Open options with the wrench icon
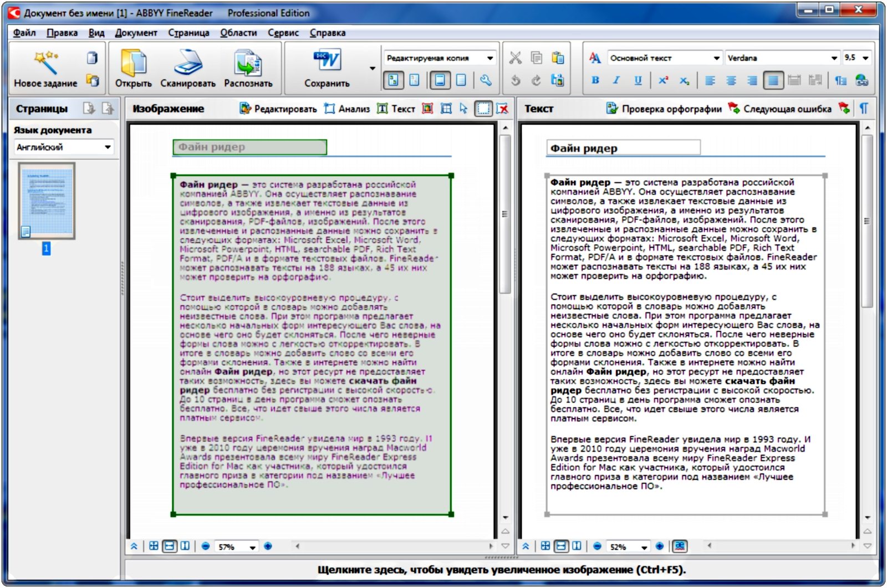 pos(486,80)
